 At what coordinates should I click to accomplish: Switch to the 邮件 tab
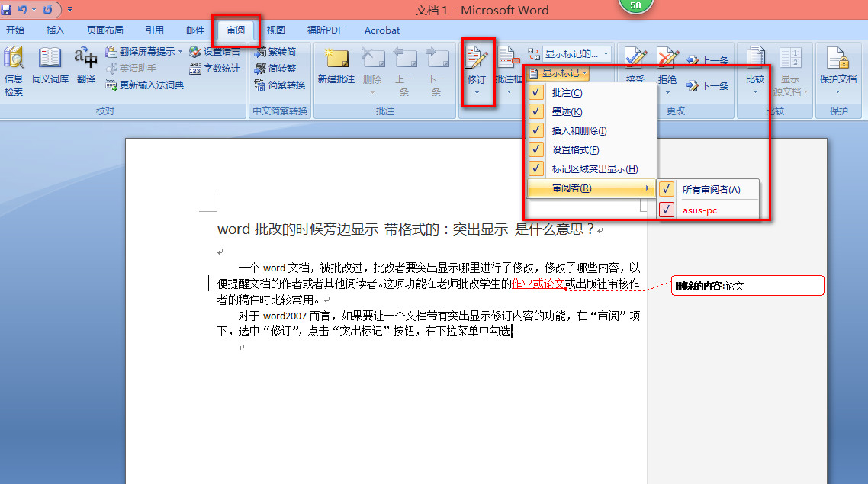pyautogui.click(x=194, y=30)
